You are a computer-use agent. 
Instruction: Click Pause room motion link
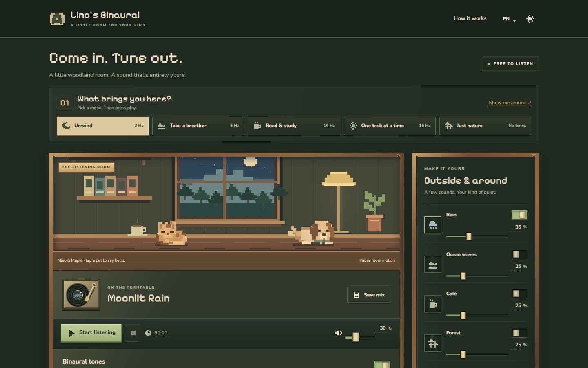pos(377,260)
